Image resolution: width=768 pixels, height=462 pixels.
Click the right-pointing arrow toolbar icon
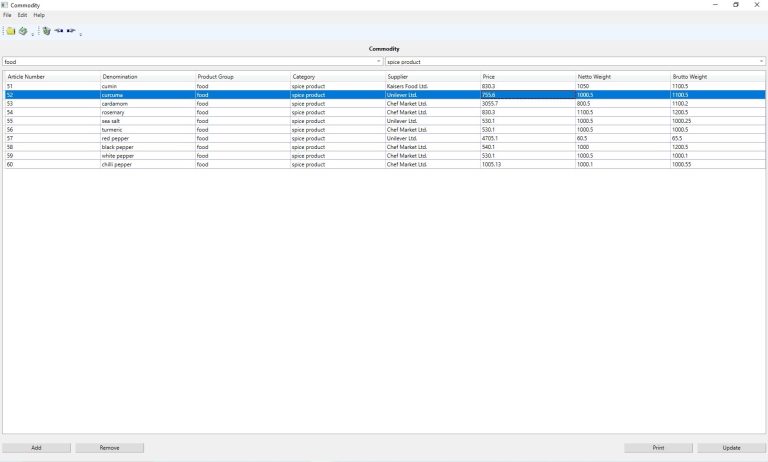click(72, 31)
